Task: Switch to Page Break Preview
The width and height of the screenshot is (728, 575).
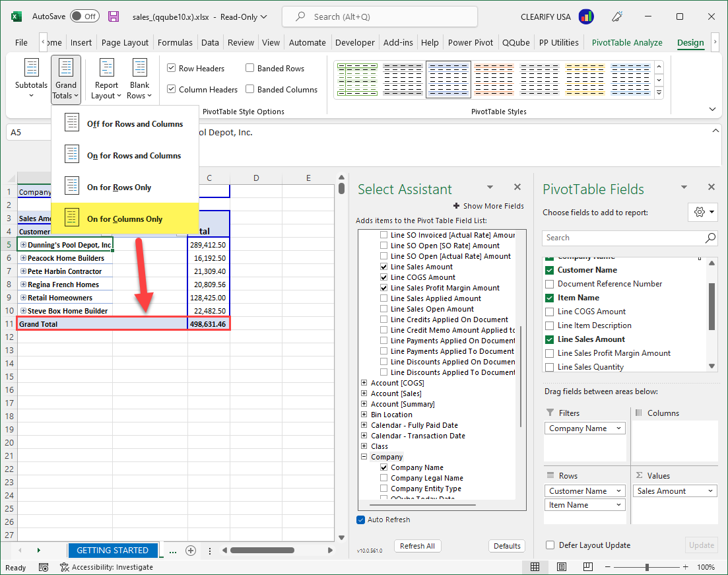Action: (588, 566)
